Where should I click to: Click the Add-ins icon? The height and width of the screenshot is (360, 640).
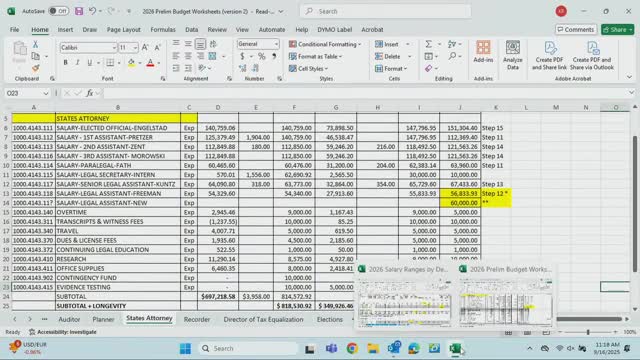[x=483, y=52]
